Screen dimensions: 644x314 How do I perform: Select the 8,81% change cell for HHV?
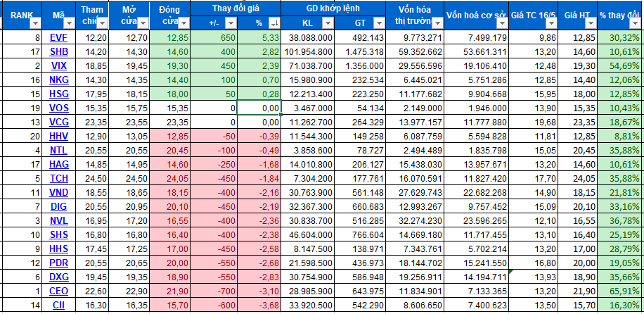[x=621, y=136]
